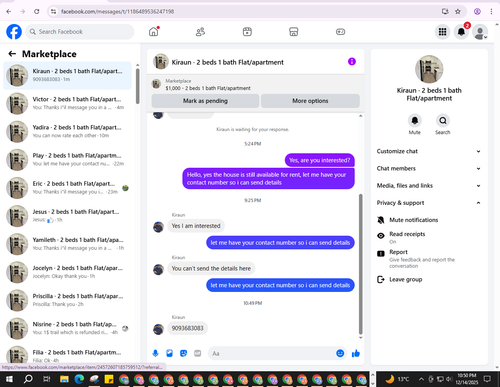Open the Marketplace storefront icon in top navigation
Image resolution: width=500 pixels, height=387 pixels.
pyautogui.click(x=294, y=32)
